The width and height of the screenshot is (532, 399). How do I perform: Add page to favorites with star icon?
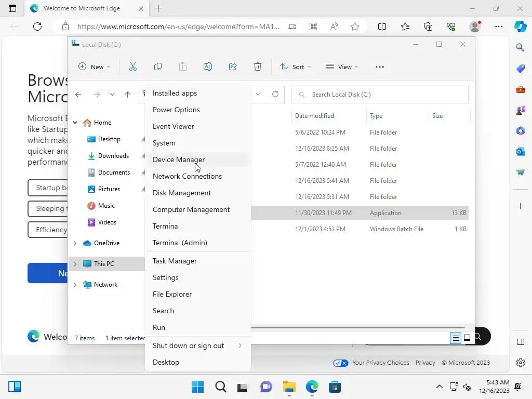355,26
